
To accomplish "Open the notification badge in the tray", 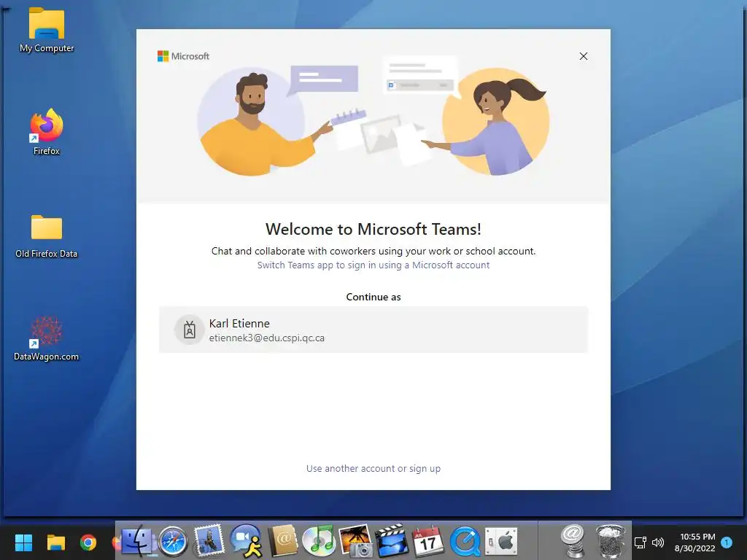I will (x=727, y=542).
